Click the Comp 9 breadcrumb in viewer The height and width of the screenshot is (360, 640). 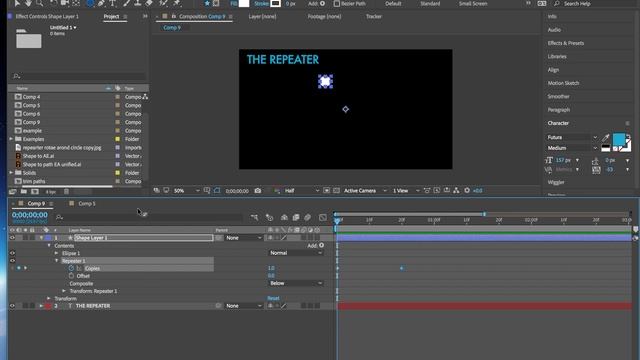(171, 27)
